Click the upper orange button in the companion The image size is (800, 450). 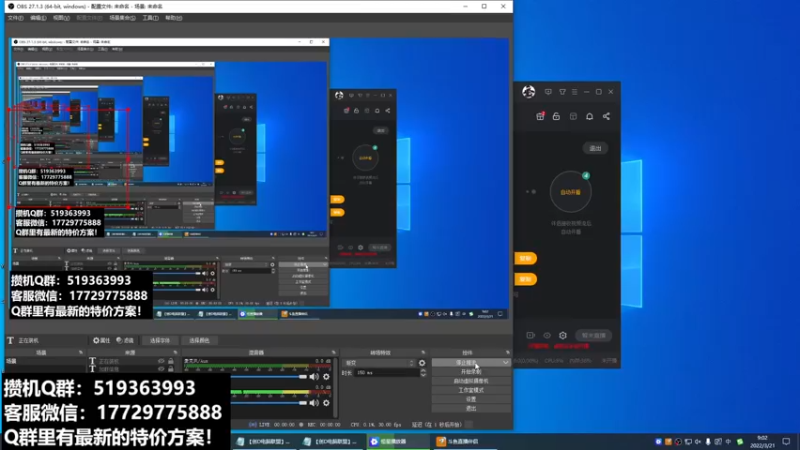[526, 258]
